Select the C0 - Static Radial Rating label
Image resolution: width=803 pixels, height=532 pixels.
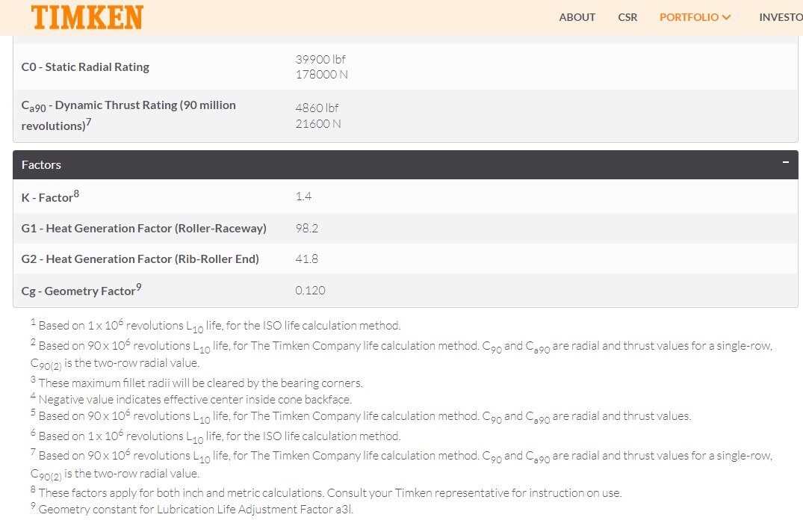pos(85,67)
